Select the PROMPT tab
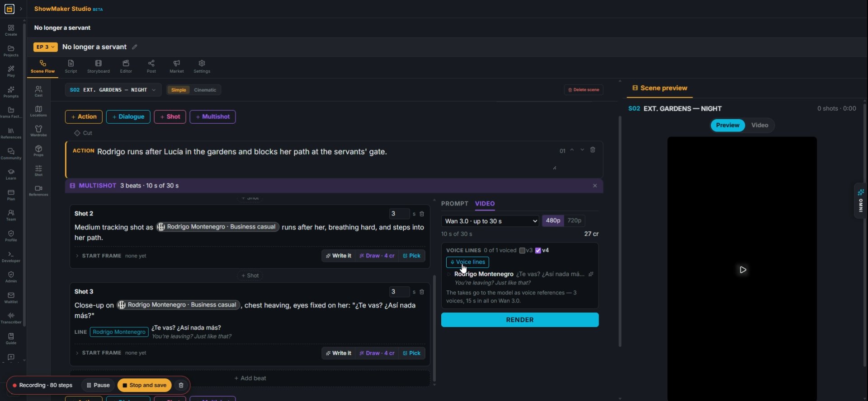Viewport: 868px width, 401px height. point(454,204)
